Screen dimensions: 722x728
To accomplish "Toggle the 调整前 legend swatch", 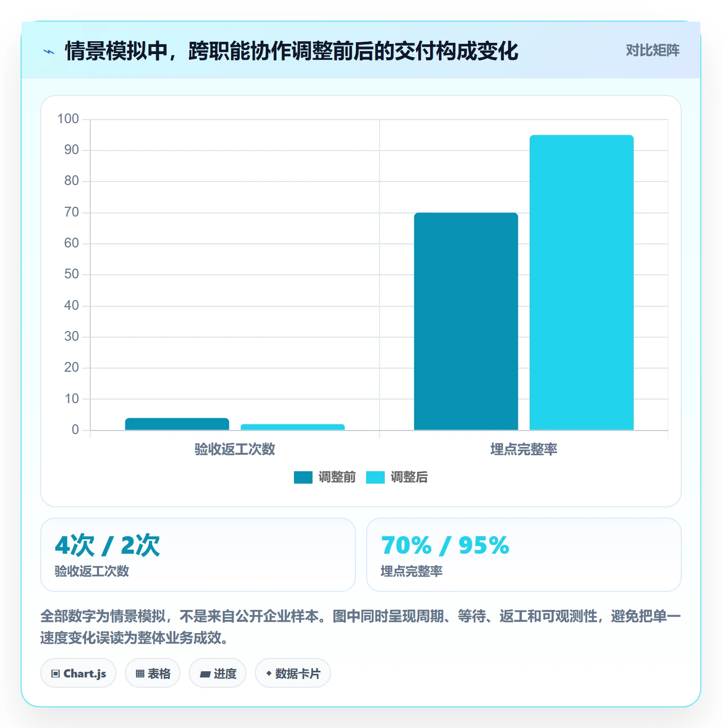I will [x=303, y=477].
